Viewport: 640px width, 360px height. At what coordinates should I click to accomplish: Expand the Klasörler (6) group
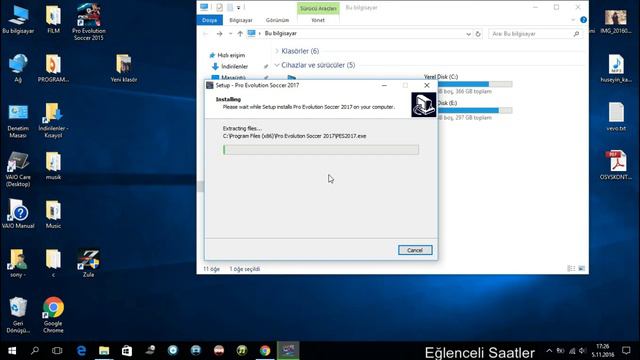pos(277,51)
